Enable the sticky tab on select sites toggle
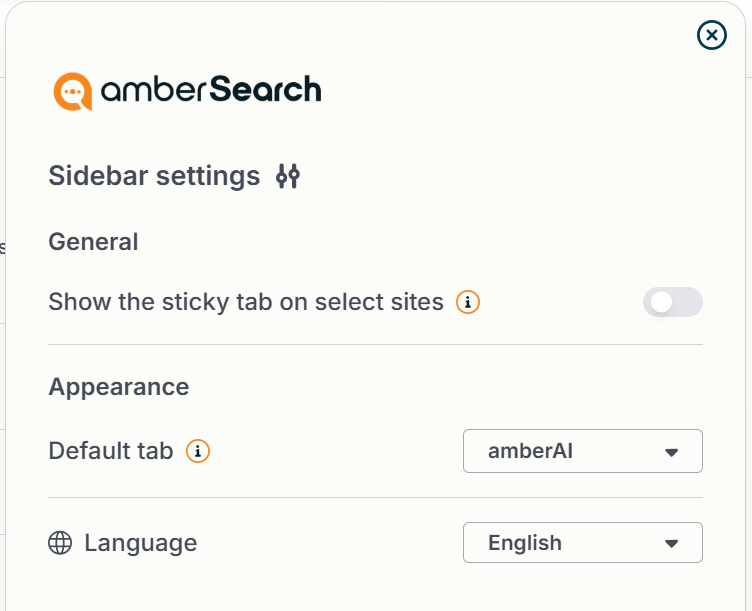This screenshot has height=611, width=752. click(673, 302)
